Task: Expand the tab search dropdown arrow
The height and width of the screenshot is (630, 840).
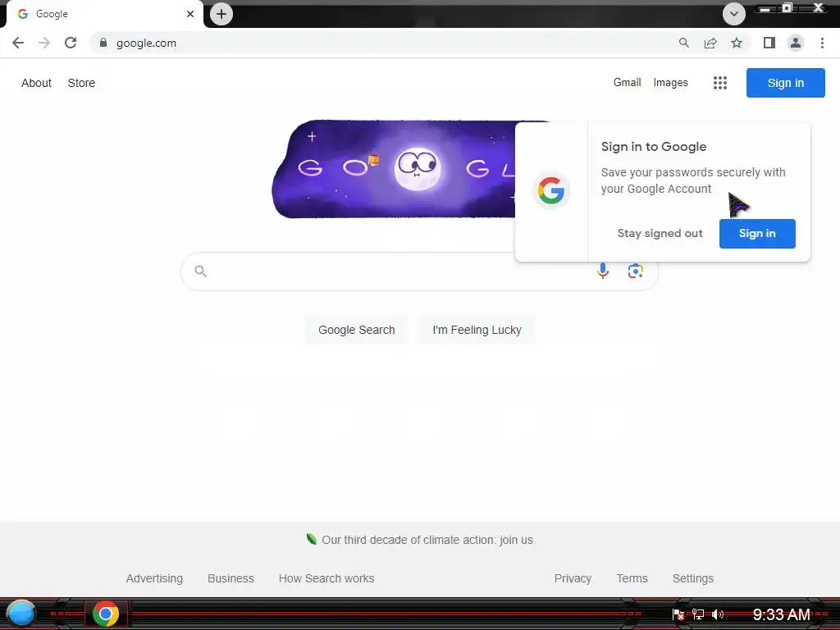Action: click(x=734, y=14)
